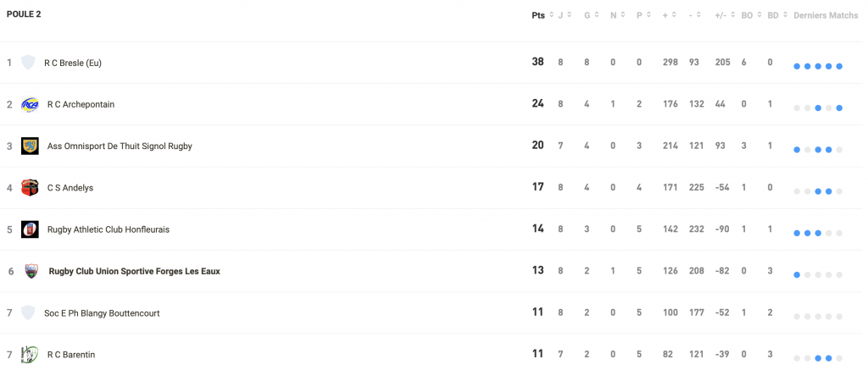Click the Derniers Matchs column header
The width and height of the screenshot is (868, 381).
tap(826, 15)
